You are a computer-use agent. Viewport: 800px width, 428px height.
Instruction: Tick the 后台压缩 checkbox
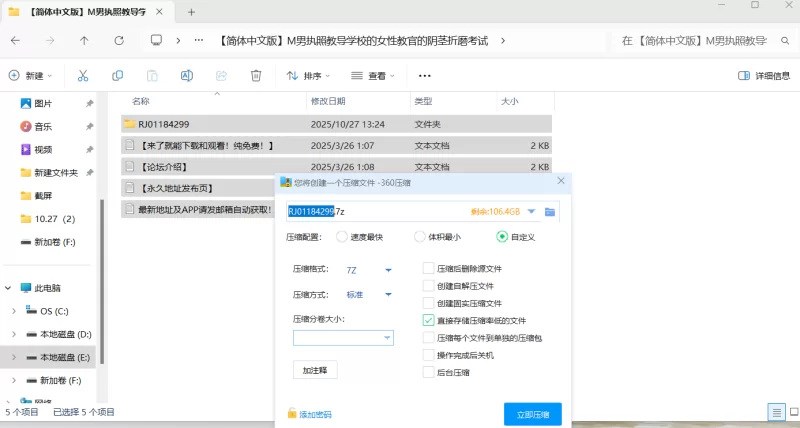(429, 372)
